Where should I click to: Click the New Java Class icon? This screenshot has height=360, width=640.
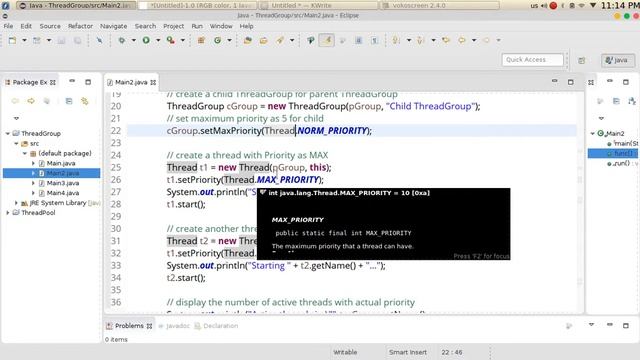tap(218, 40)
